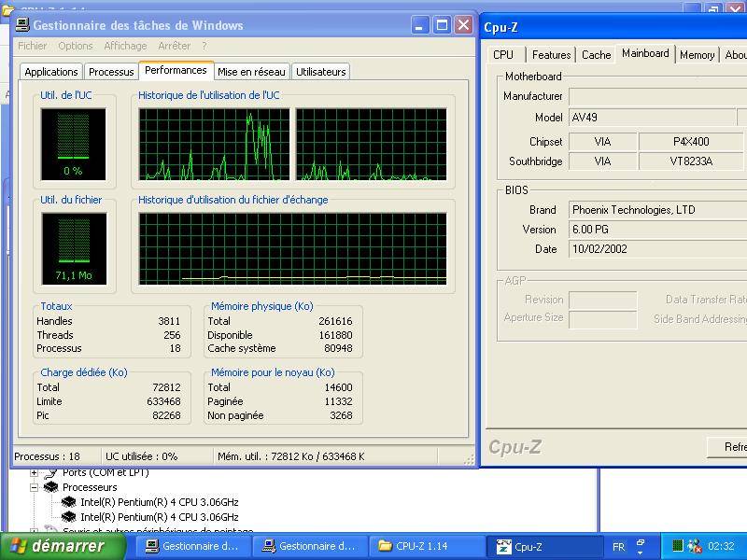The width and height of the screenshot is (747, 560).
Task: Switch to Cpu-Z Memory tab
Action: click(697, 55)
